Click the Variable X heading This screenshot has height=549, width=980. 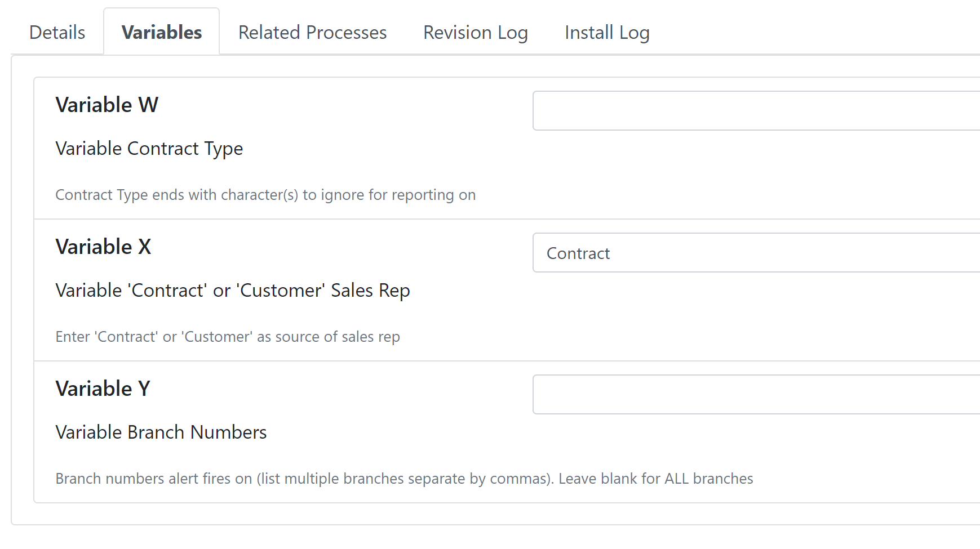[104, 247]
